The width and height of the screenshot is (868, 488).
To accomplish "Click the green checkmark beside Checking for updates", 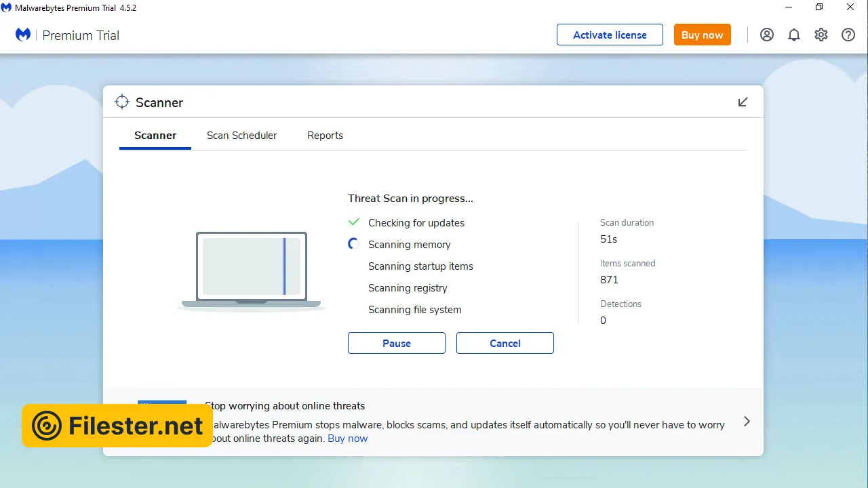I will 353,222.
